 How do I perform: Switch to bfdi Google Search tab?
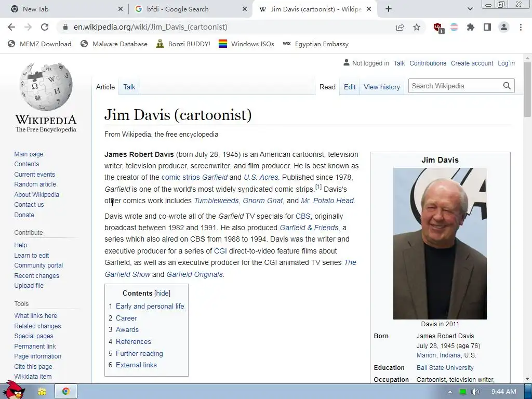pos(190,9)
